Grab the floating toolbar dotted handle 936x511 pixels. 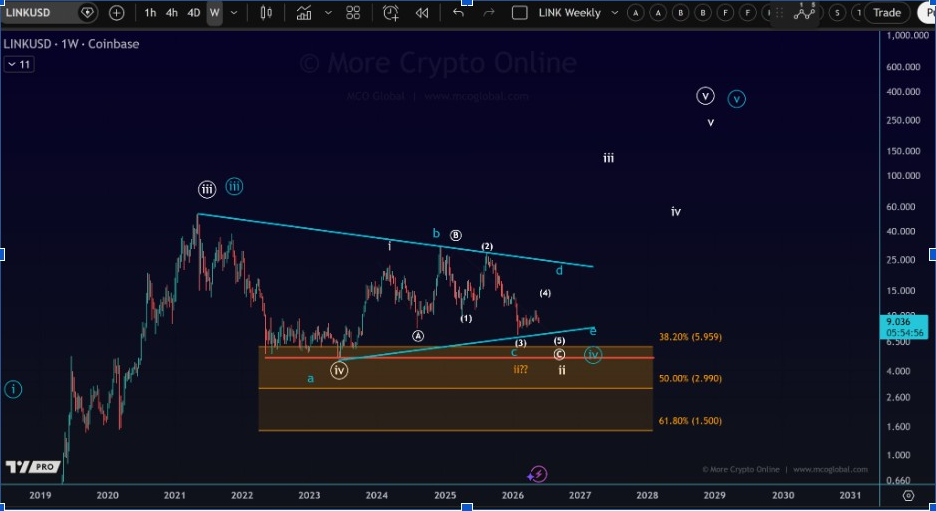[779, 13]
